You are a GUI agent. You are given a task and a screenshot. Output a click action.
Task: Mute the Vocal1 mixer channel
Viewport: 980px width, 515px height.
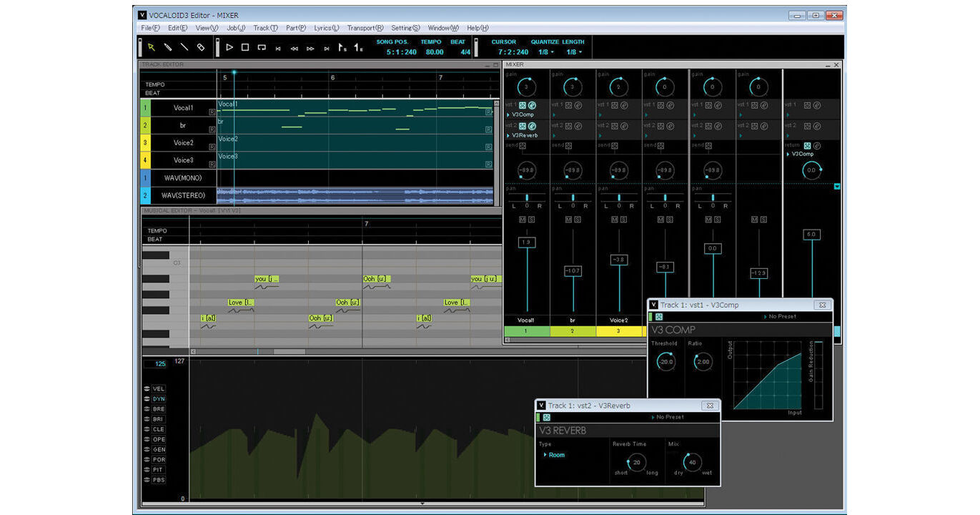523,220
